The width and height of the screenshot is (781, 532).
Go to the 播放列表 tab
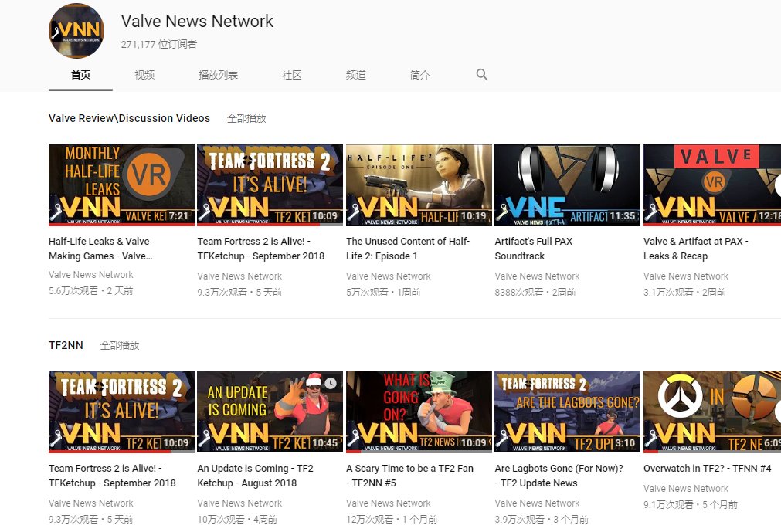tap(218, 75)
